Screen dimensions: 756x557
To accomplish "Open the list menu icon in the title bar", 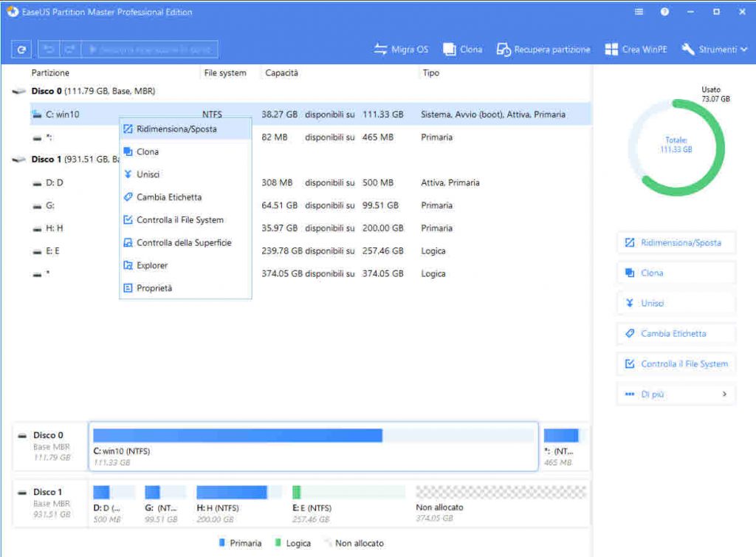I will (639, 13).
